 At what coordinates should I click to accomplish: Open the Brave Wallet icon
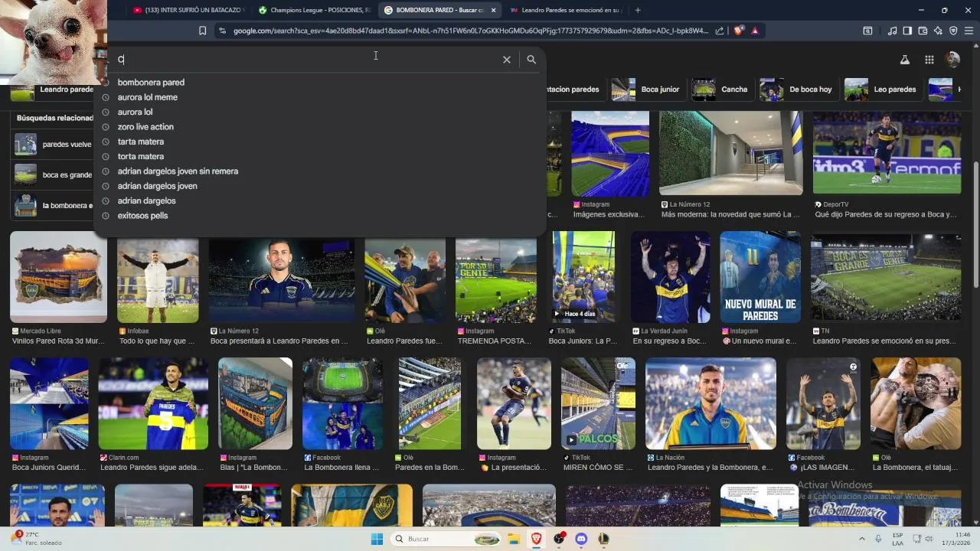[923, 31]
